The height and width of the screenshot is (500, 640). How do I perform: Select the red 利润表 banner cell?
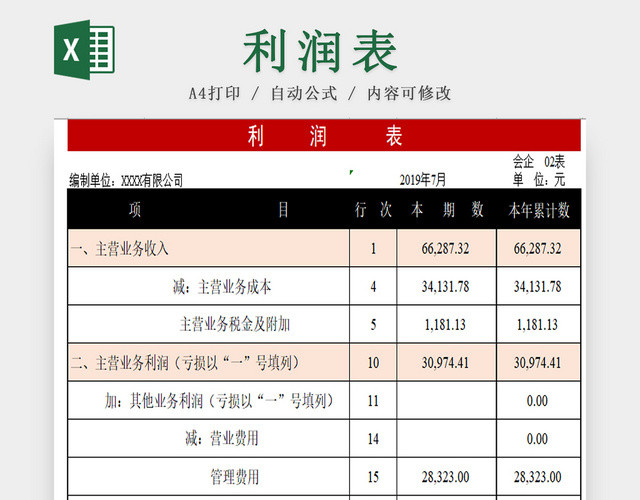[x=324, y=136]
